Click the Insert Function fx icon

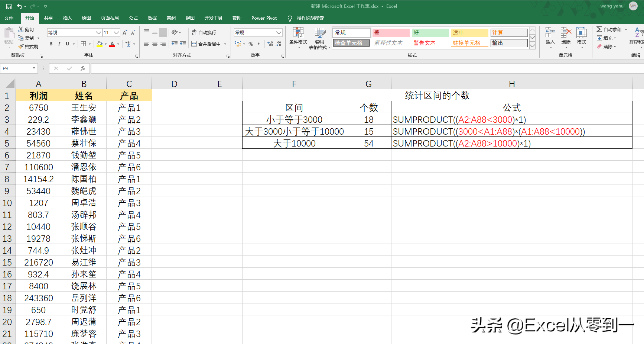(83, 68)
